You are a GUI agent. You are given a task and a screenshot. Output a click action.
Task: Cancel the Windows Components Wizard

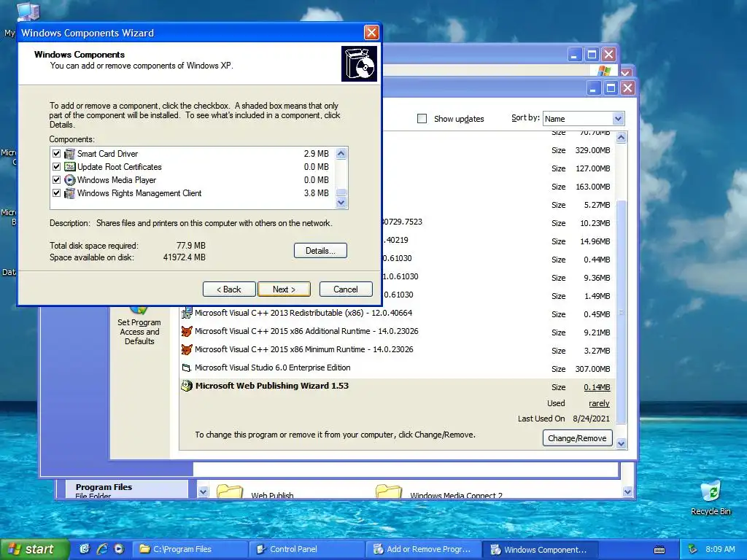(345, 289)
